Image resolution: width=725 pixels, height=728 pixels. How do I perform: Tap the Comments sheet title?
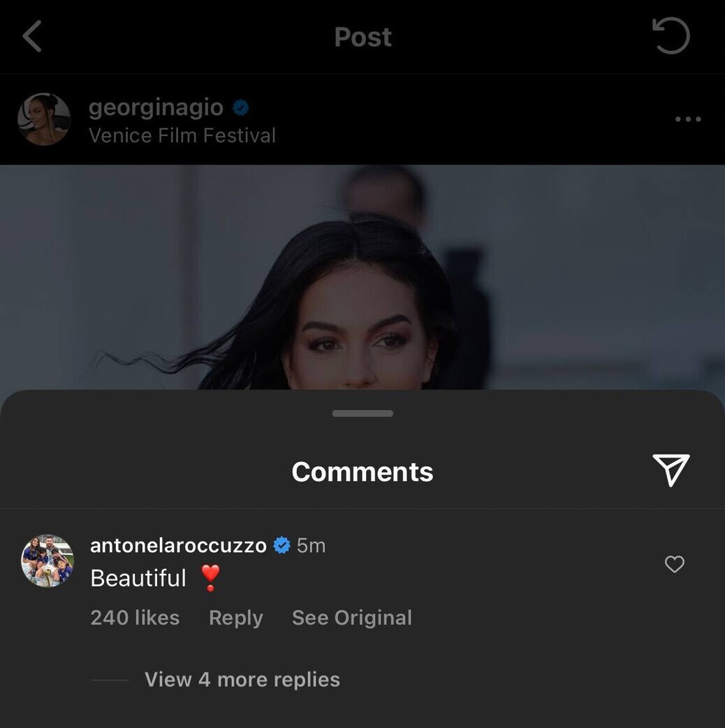(362, 472)
